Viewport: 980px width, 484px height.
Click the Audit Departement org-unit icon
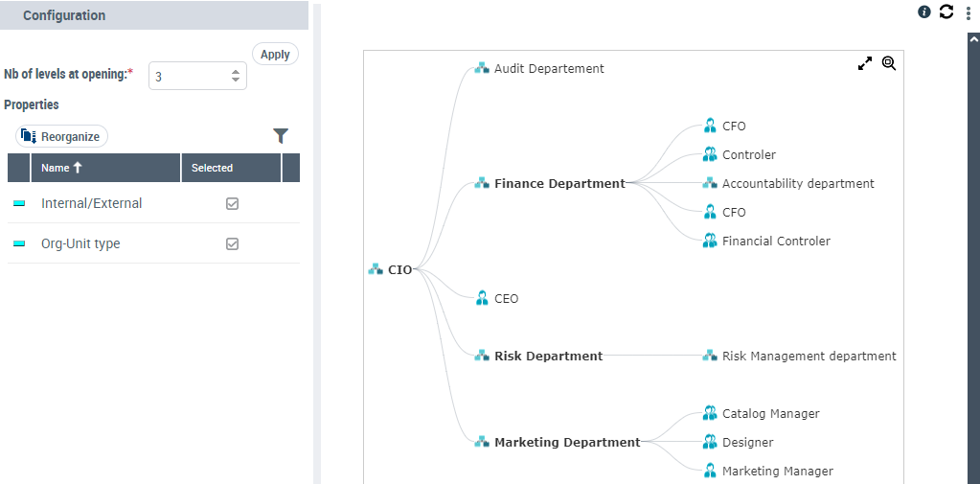point(482,68)
